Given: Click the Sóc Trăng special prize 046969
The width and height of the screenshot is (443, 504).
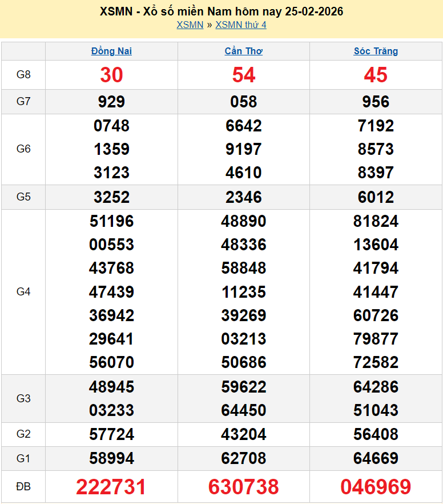Looking at the screenshot, I should pyautogui.click(x=376, y=487).
